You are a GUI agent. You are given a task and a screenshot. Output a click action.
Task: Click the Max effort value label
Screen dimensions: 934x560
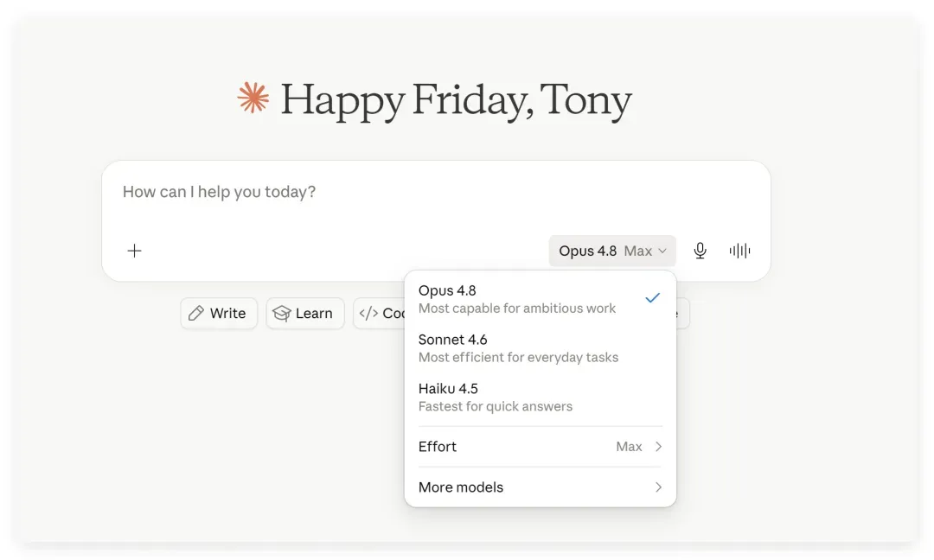[x=629, y=446]
